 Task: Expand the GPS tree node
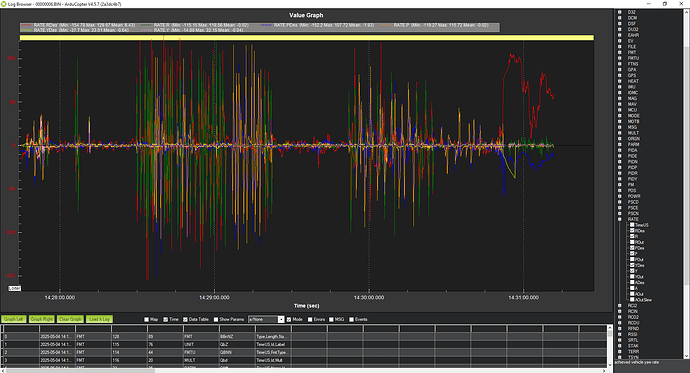pyautogui.click(x=620, y=75)
